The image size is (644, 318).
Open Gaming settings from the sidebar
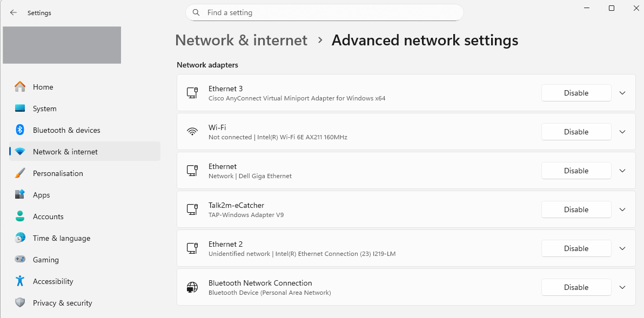[x=46, y=260]
